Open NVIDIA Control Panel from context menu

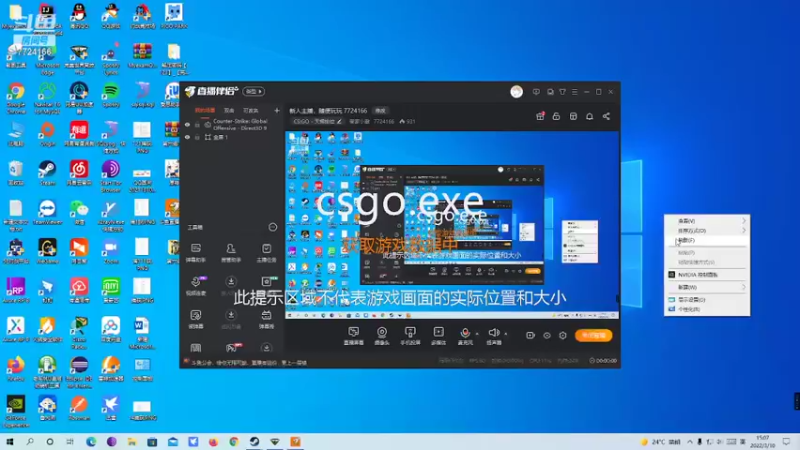pyautogui.click(x=707, y=274)
